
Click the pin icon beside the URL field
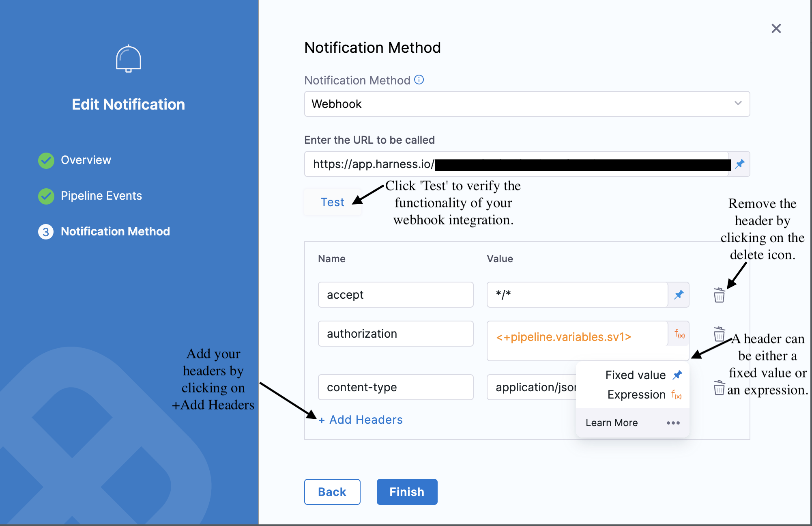tap(740, 164)
